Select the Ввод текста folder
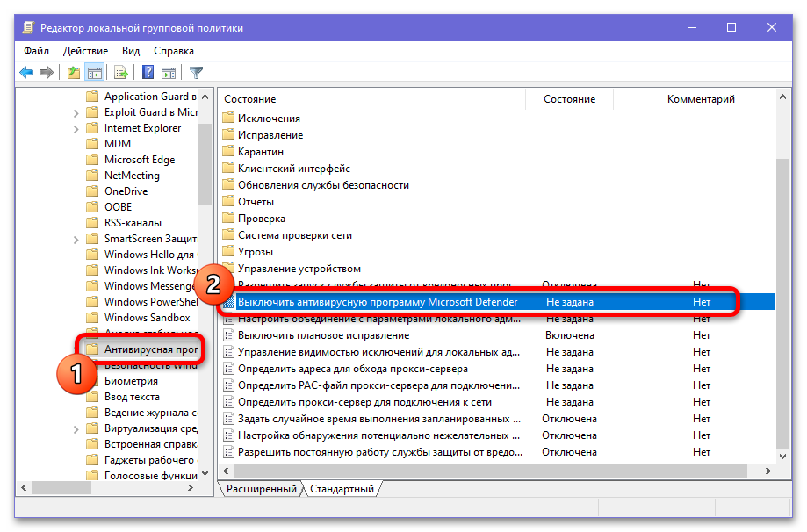Viewport: 807px width, 532px height. (123, 397)
